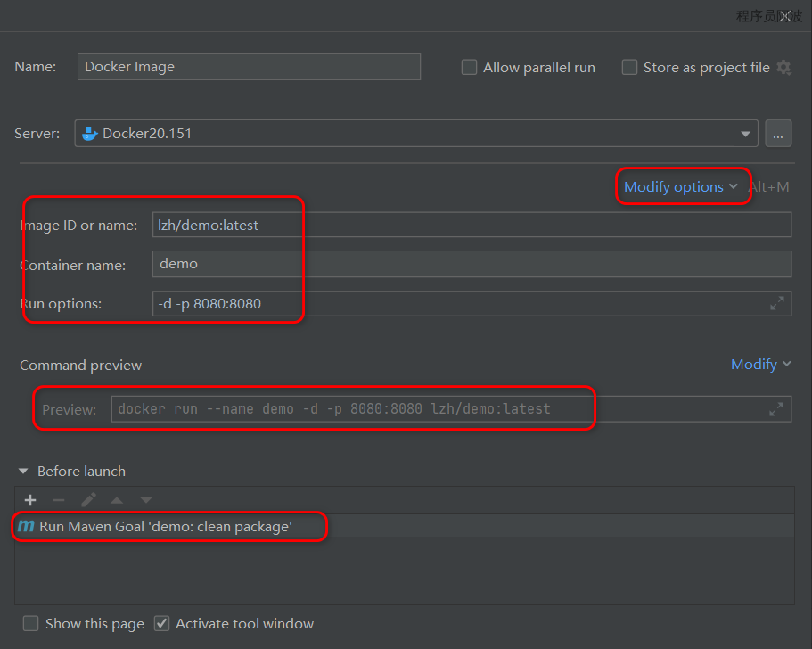This screenshot has width=812, height=649.
Task: Move task up with the up arrow icon
Action: tap(117, 500)
